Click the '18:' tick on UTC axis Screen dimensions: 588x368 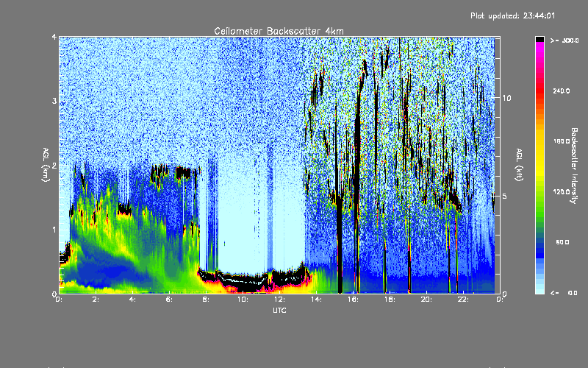[x=390, y=300]
